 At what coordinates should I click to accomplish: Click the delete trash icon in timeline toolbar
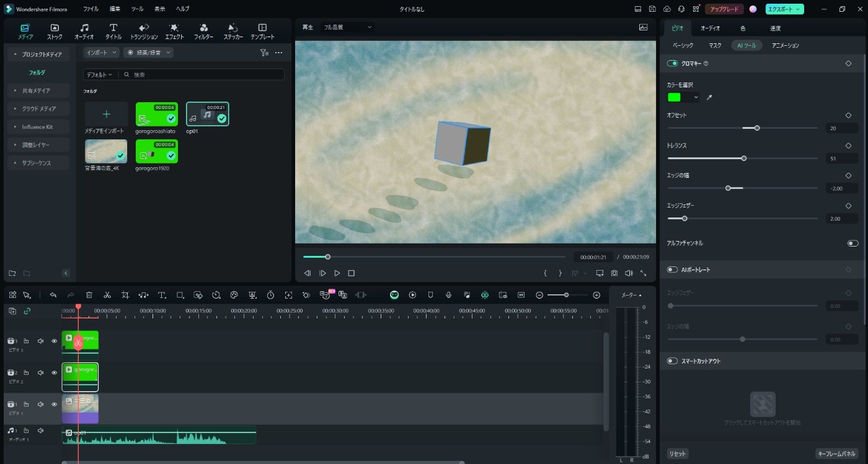point(89,295)
